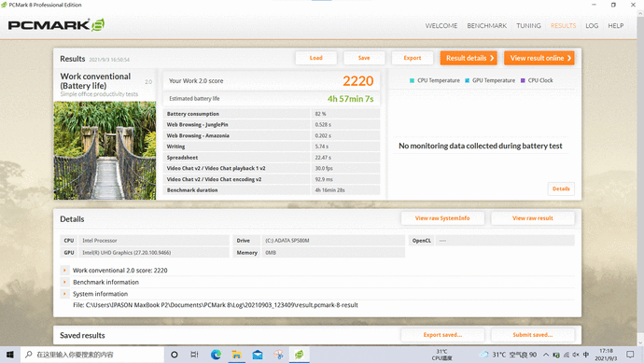644x363 pixels.
Task: Click estimated battery life 4h 57min 7s
Action: tap(350, 99)
